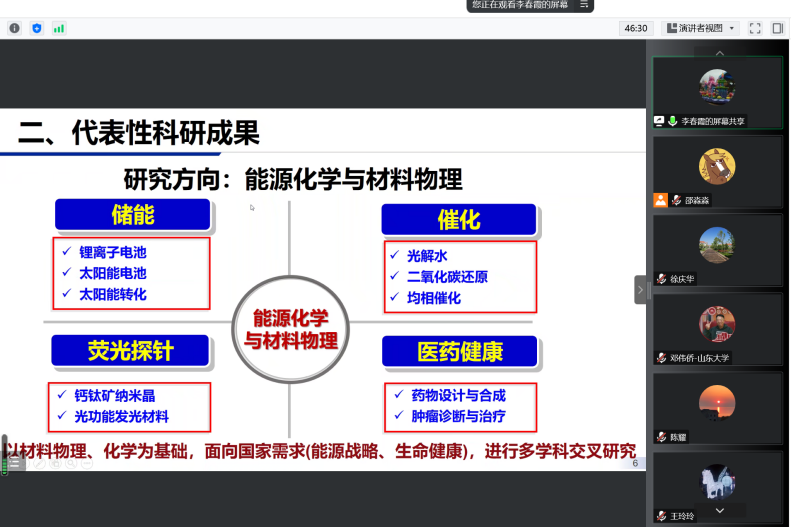Click the orange host icon beside 邵淼淼
791x527 pixels.
click(660, 200)
